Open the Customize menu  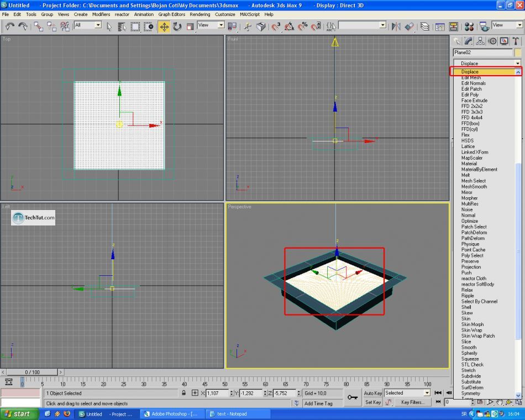coord(225,14)
